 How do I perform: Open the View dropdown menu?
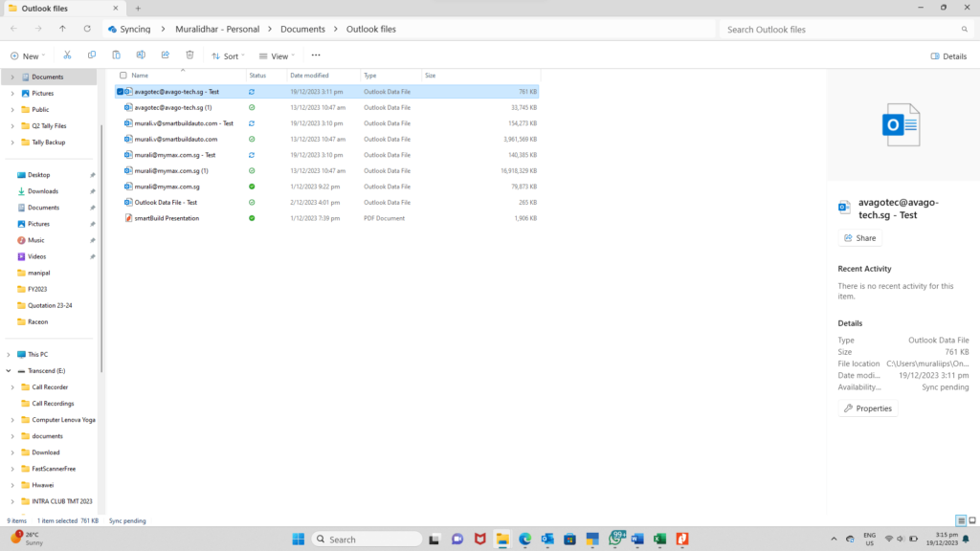[276, 55]
